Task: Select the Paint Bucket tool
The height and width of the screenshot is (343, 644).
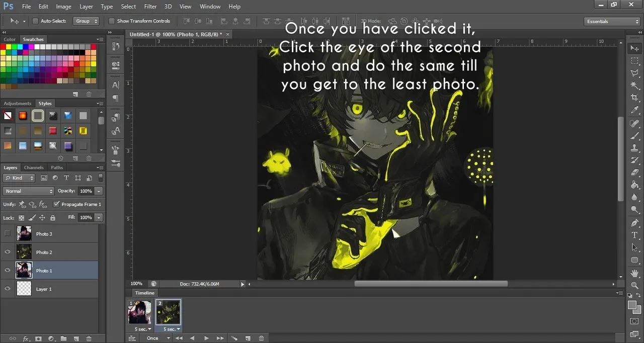Action: (x=634, y=185)
